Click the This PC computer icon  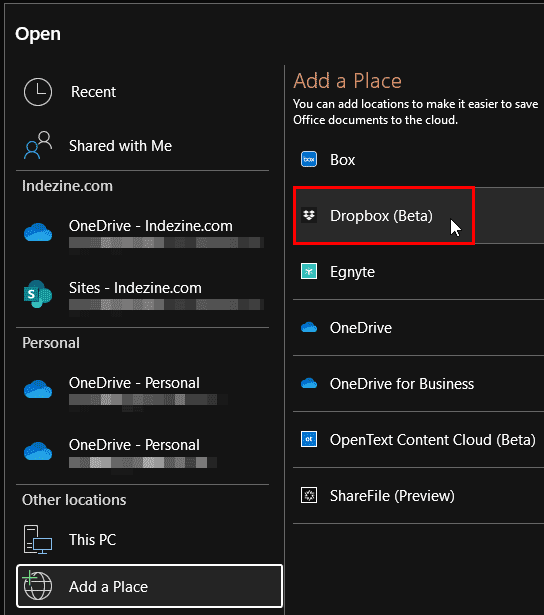[38, 540]
